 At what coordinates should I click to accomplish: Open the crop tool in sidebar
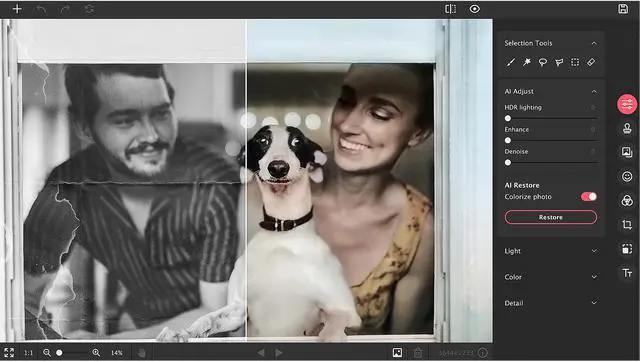627,224
